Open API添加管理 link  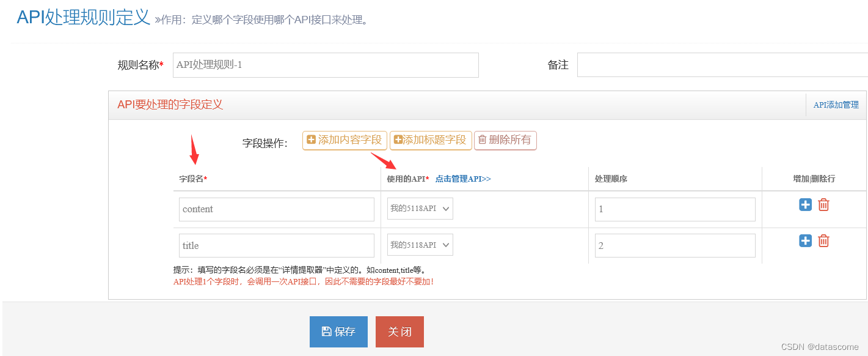[836, 105]
